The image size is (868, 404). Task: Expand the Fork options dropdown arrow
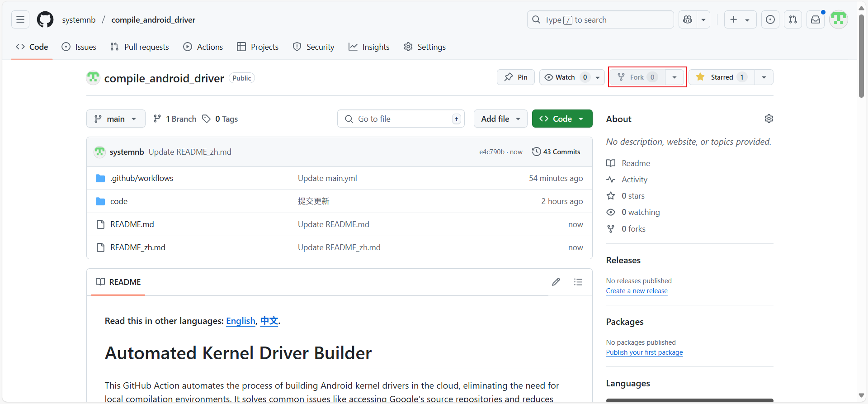click(675, 77)
